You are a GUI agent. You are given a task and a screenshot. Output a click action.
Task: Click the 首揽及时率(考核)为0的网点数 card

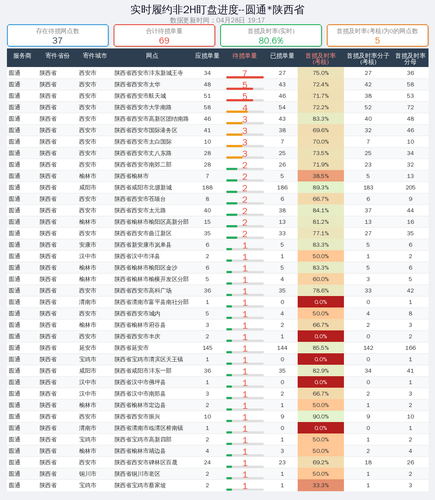point(377,35)
